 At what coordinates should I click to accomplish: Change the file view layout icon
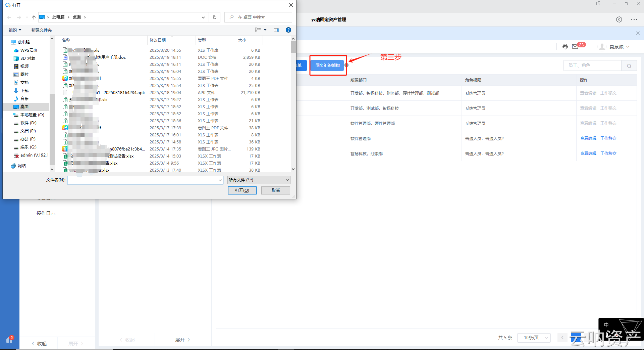pyautogui.click(x=258, y=30)
